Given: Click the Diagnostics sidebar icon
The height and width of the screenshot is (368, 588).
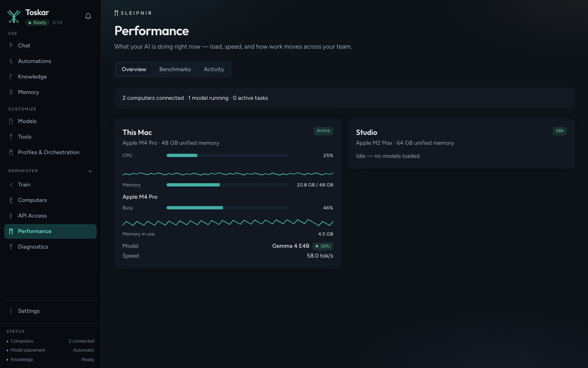Looking at the screenshot, I should click(x=11, y=247).
